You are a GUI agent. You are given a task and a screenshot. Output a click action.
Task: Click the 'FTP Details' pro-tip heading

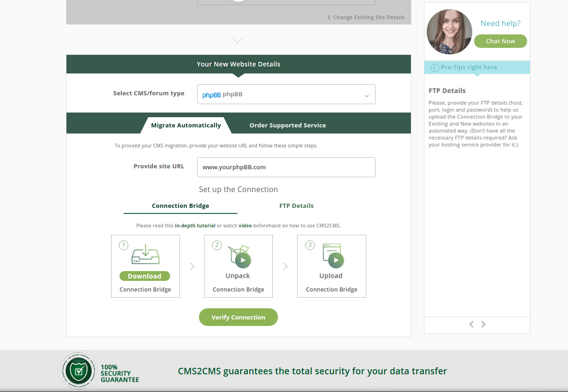(447, 91)
